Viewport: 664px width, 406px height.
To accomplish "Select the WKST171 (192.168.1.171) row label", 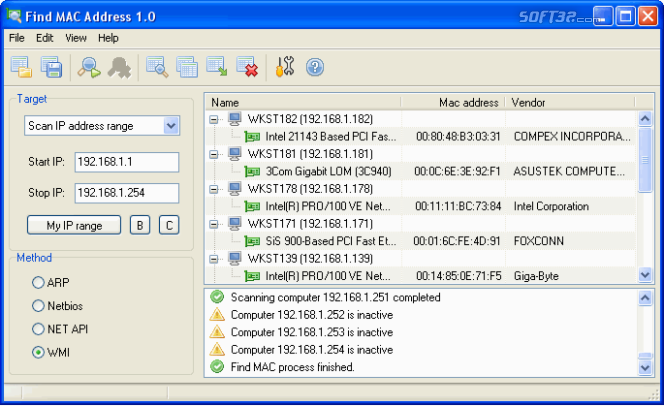I will coord(310,224).
